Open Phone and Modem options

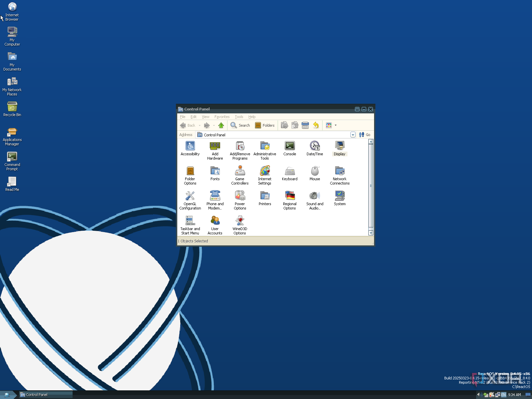click(x=215, y=200)
